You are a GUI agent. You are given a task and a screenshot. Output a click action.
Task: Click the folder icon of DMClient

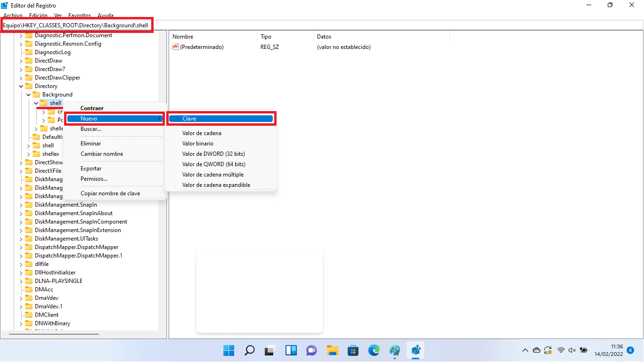29,315
